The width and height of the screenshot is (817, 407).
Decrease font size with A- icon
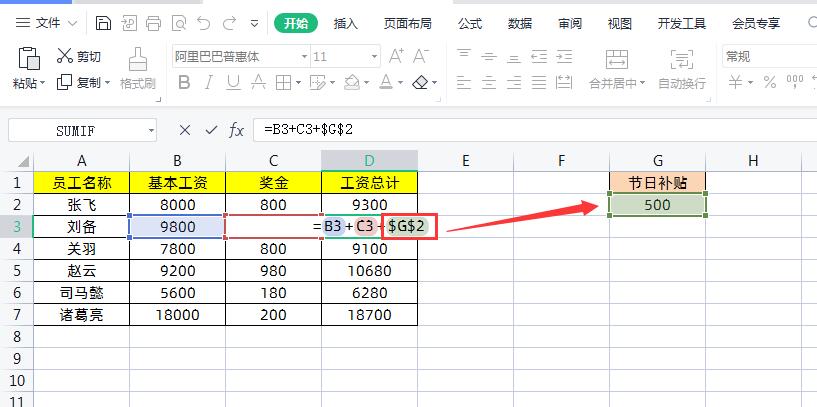click(420, 56)
